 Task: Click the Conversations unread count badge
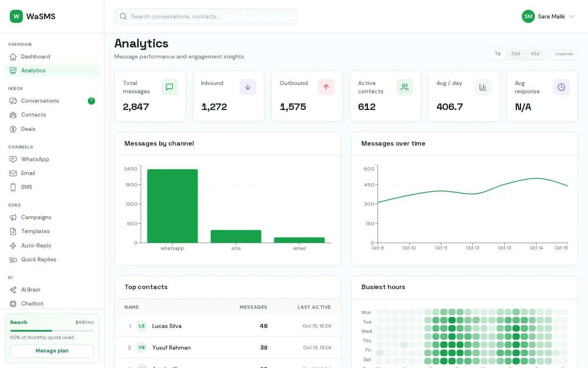click(x=91, y=101)
